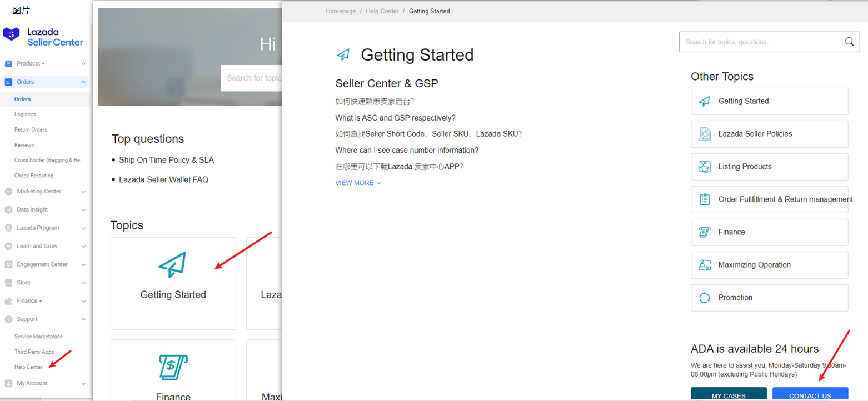Click the Orders sidebar icon
Image resolution: width=868 pixels, height=401 pixels.
point(8,82)
